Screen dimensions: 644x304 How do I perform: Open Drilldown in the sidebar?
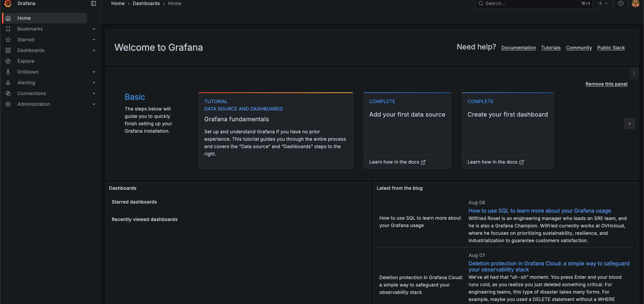(28, 72)
